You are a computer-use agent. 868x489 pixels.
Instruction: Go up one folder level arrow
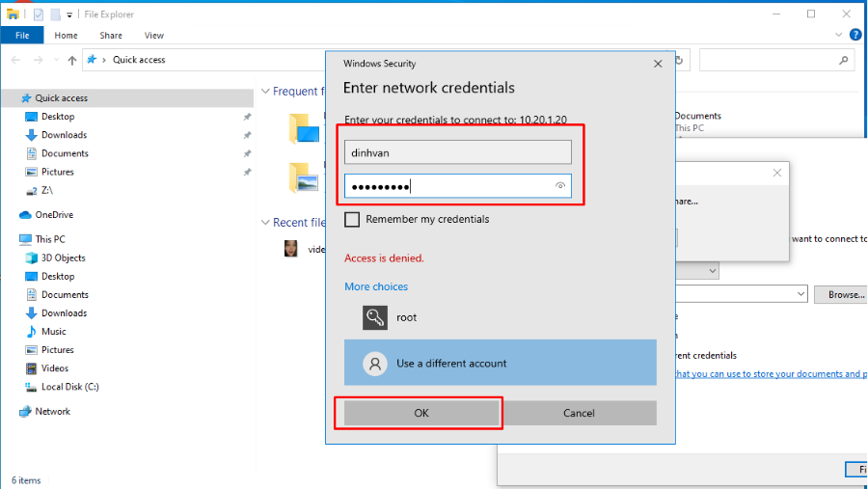(72, 61)
